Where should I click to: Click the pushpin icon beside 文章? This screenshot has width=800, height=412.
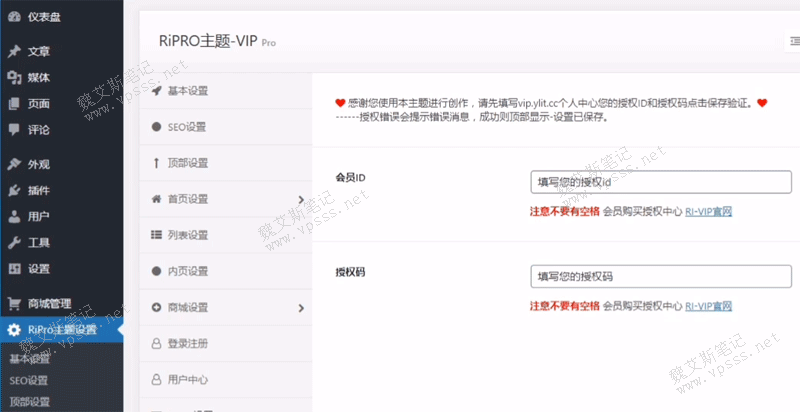click(14, 52)
